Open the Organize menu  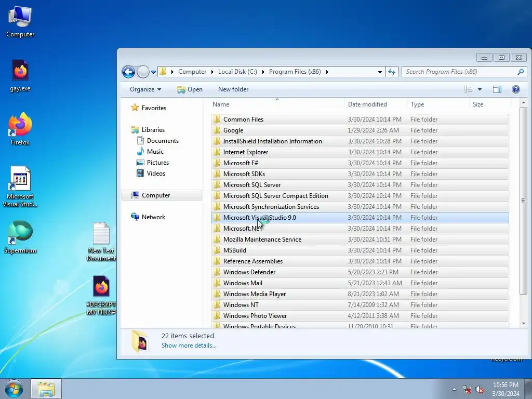pyautogui.click(x=145, y=89)
